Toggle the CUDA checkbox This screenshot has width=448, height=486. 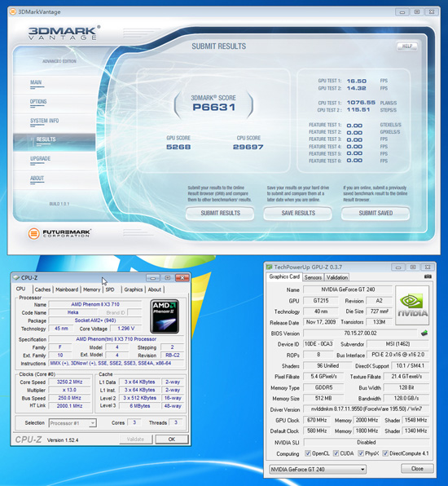tap(336, 453)
